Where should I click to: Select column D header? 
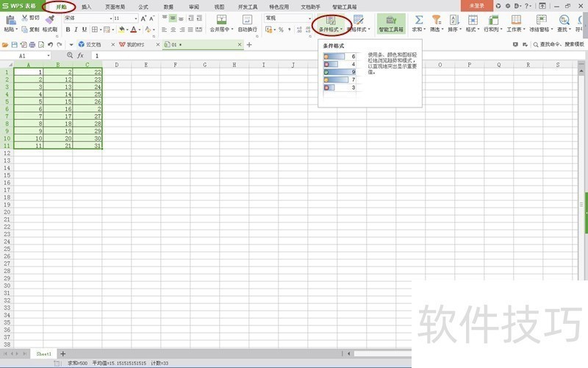(x=117, y=65)
